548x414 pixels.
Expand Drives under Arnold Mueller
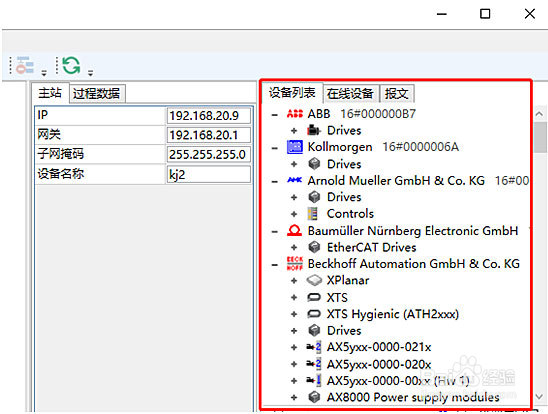294,197
